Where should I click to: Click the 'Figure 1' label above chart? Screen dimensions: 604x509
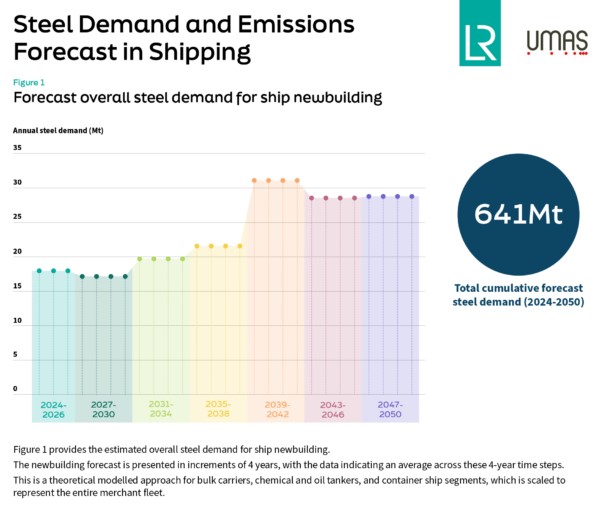click(x=29, y=82)
